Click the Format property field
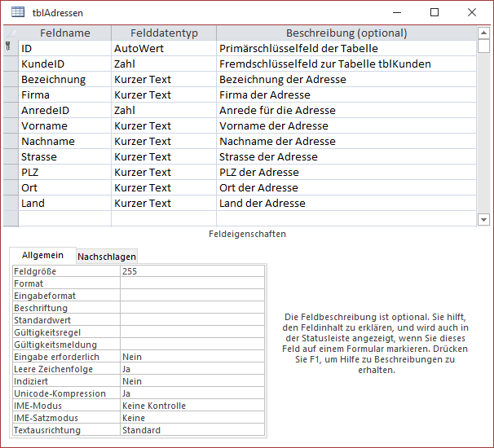The image size is (494, 448). coord(192,283)
